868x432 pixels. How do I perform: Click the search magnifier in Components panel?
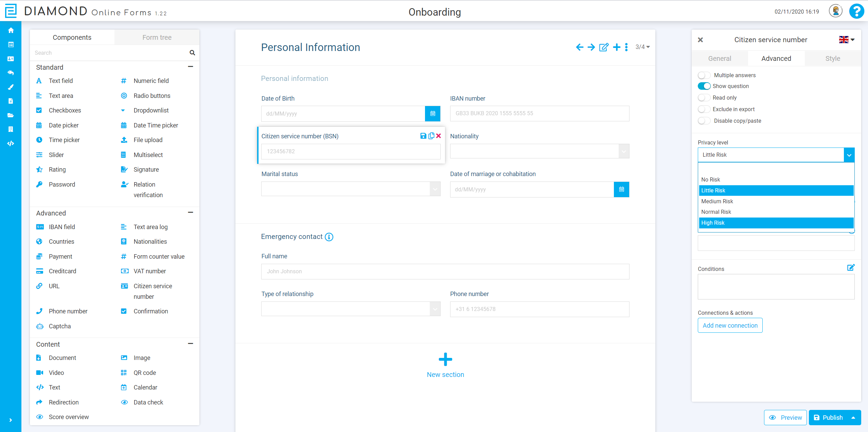[x=192, y=53]
